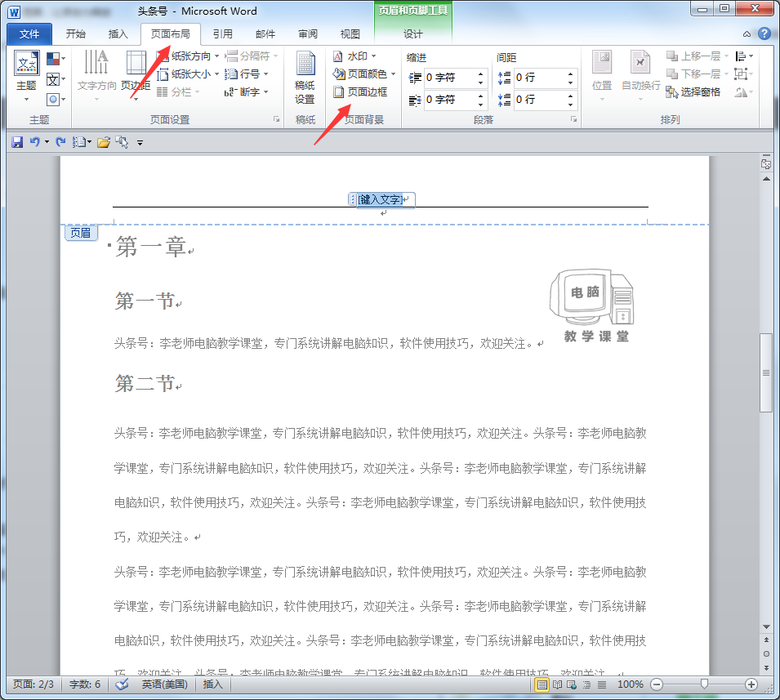The width and height of the screenshot is (780, 700).
Task: Switch to Print Layout view in status bar
Action: tap(542, 684)
